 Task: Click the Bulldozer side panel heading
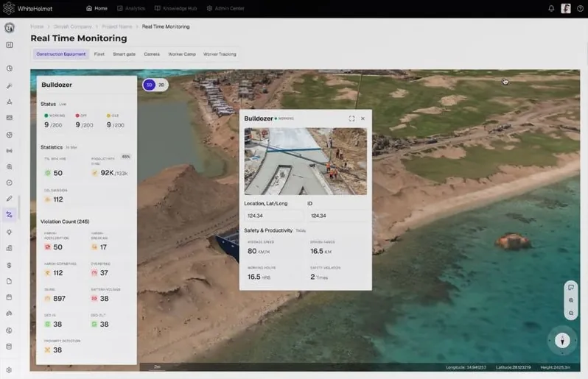57,85
